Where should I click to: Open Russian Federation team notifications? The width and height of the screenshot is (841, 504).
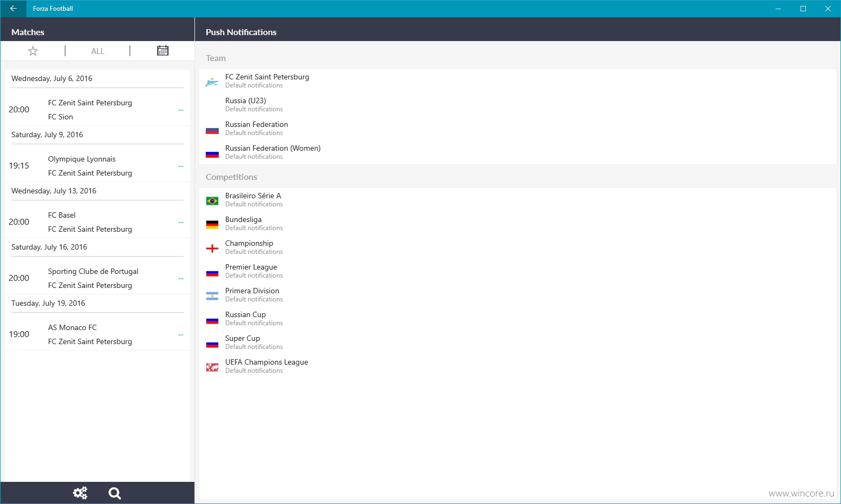517,129
